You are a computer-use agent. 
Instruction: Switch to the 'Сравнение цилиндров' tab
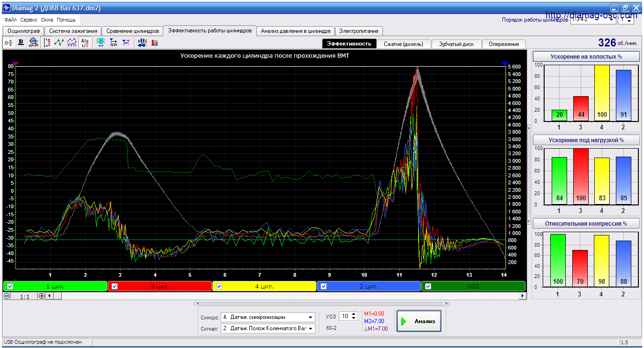[133, 31]
